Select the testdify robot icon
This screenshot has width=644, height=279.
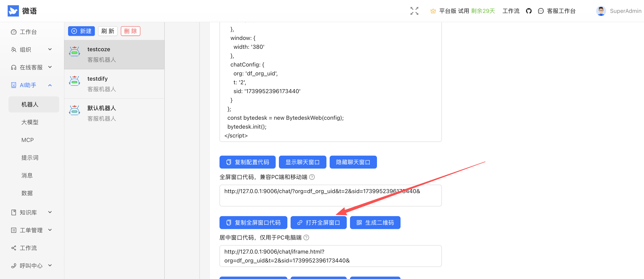click(x=75, y=81)
